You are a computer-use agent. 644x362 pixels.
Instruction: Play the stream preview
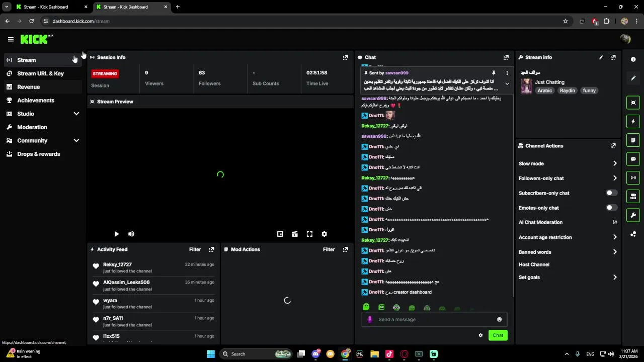tap(116, 234)
